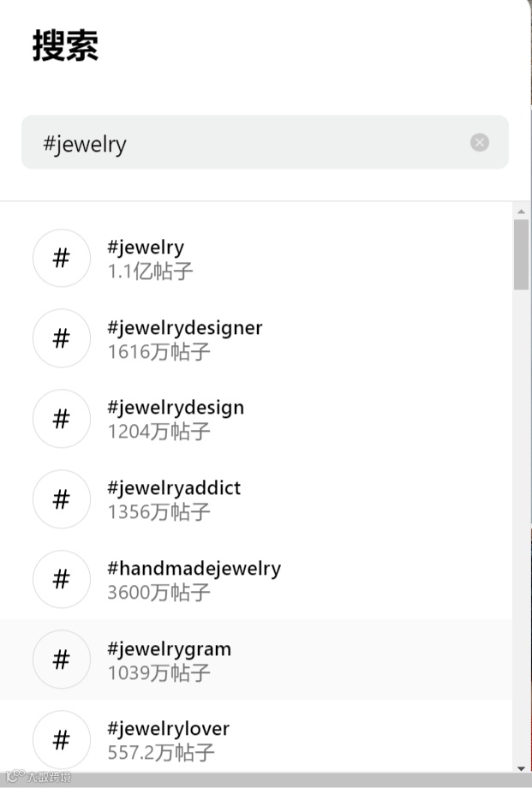Click hash icon beside #jewelrygram
This screenshot has height=788, width=532.
61,660
